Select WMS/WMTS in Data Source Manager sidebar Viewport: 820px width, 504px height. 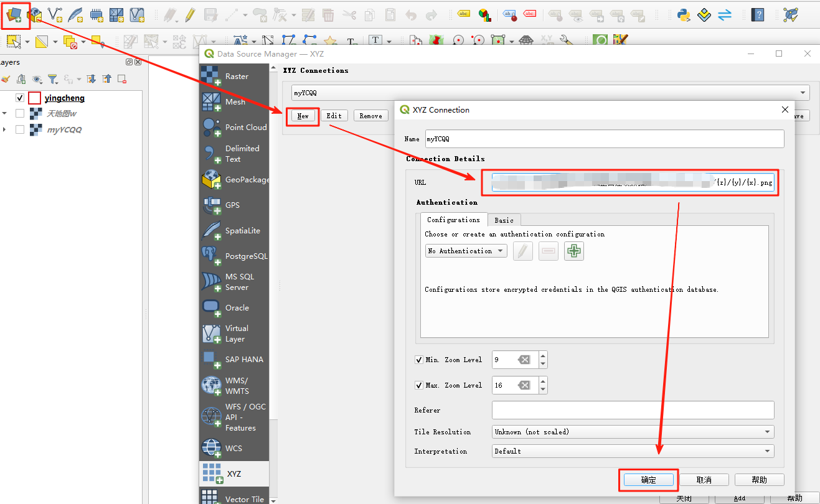(234, 386)
